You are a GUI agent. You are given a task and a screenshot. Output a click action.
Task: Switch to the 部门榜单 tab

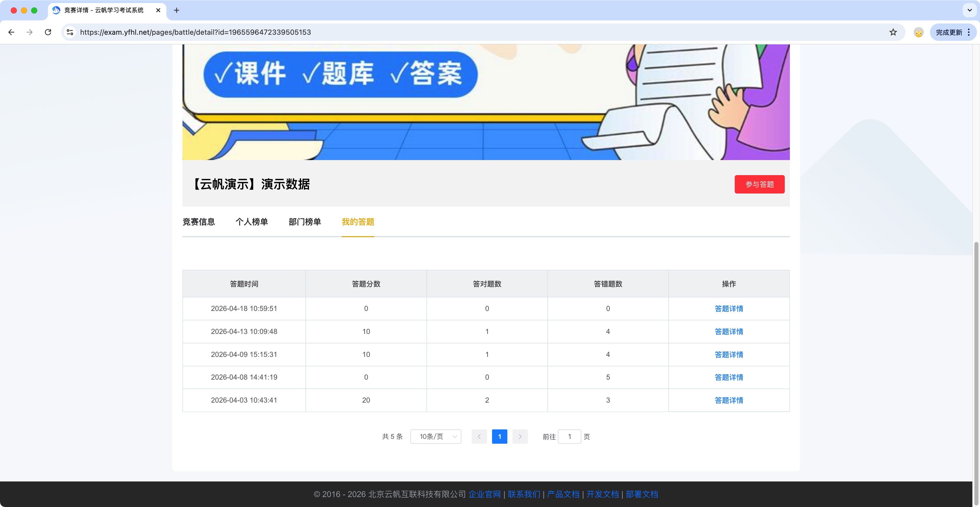[305, 222]
